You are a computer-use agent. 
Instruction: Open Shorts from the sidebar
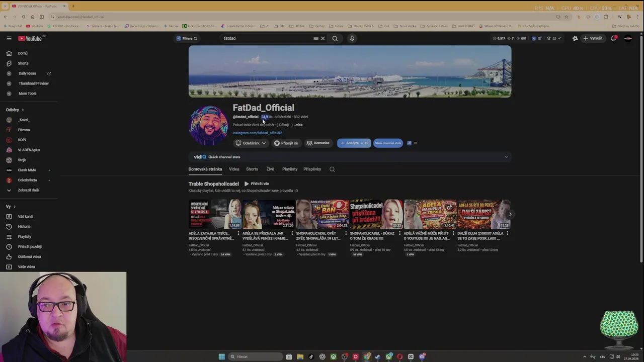coord(23,63)
